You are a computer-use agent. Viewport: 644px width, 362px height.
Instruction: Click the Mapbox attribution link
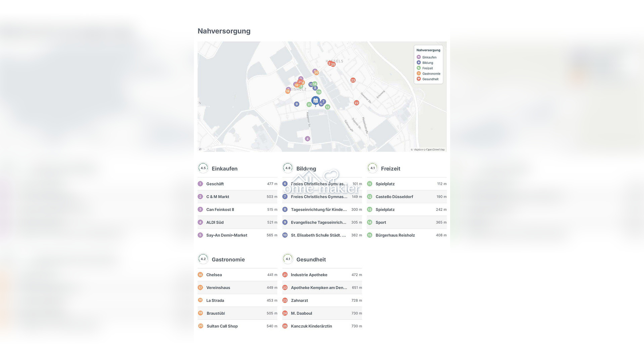click(418, 149)
